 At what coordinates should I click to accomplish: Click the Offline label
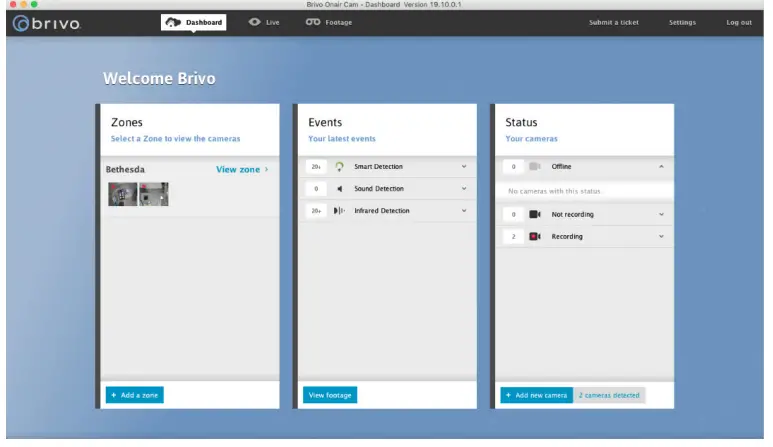562,167
